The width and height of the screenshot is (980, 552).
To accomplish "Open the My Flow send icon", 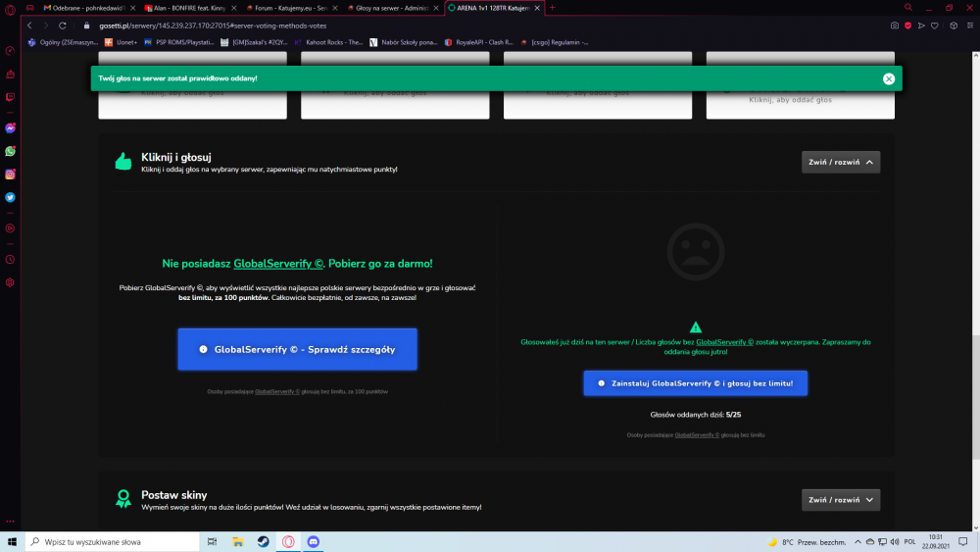I will pyautogui.click(x=921, y=25).
